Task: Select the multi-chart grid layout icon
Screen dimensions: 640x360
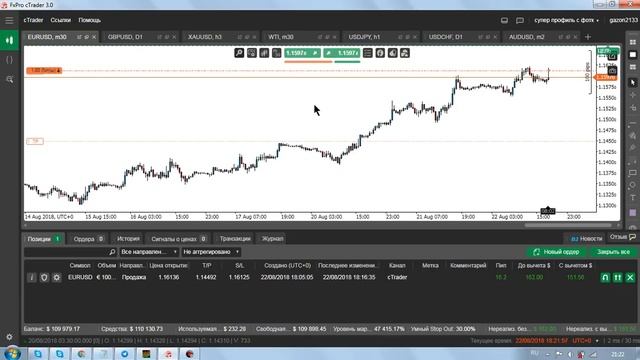Action: click(633, 42)
